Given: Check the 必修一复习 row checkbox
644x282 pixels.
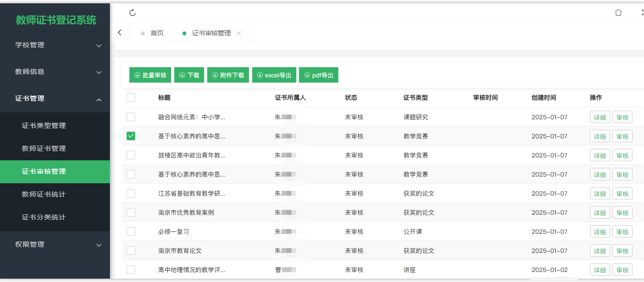Looking at the screenshot, I should [x=131, y=231].
